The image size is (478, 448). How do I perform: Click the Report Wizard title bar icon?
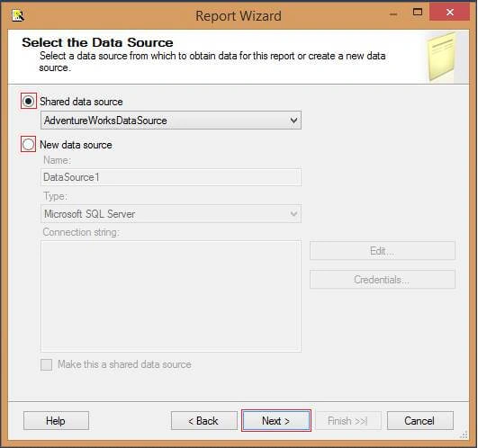coord(18,15)
